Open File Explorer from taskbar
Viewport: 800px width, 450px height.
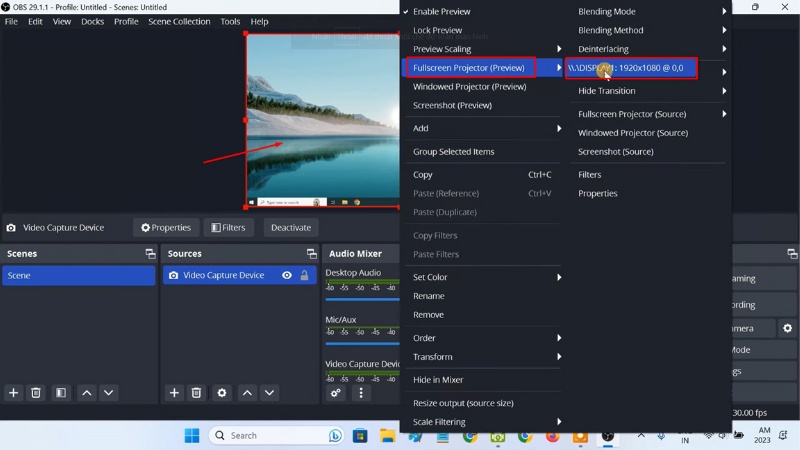pyautogui.click(x=387, y=436)
